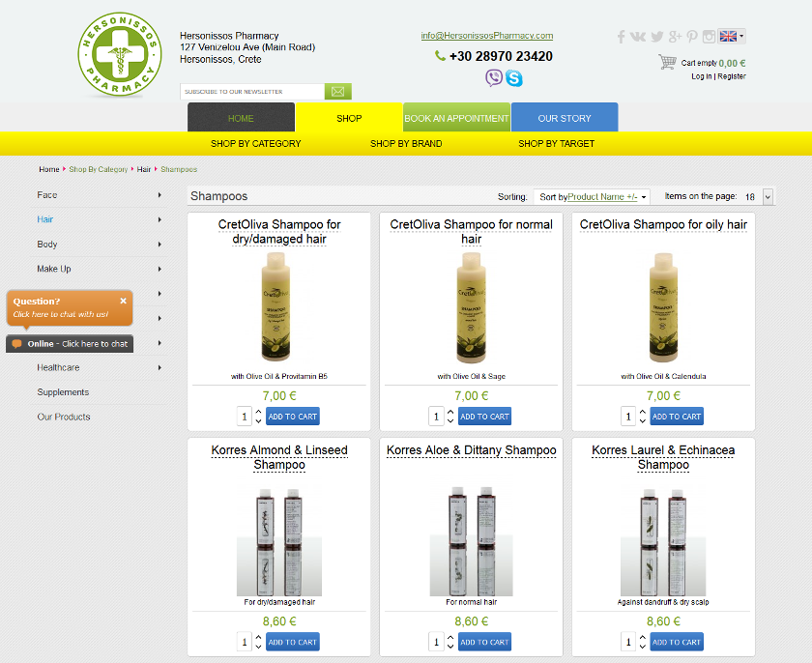
Task: Add Korres Aloe & Dittany Shampoo to cart
Action: 484,642
